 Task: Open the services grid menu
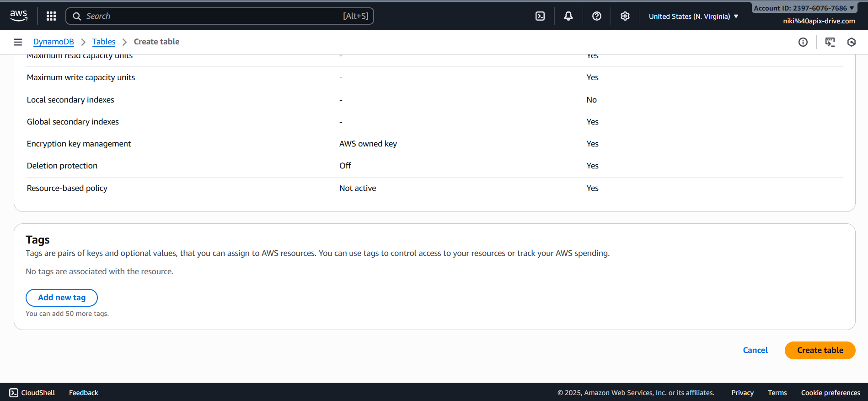click(x=51, y=16)
